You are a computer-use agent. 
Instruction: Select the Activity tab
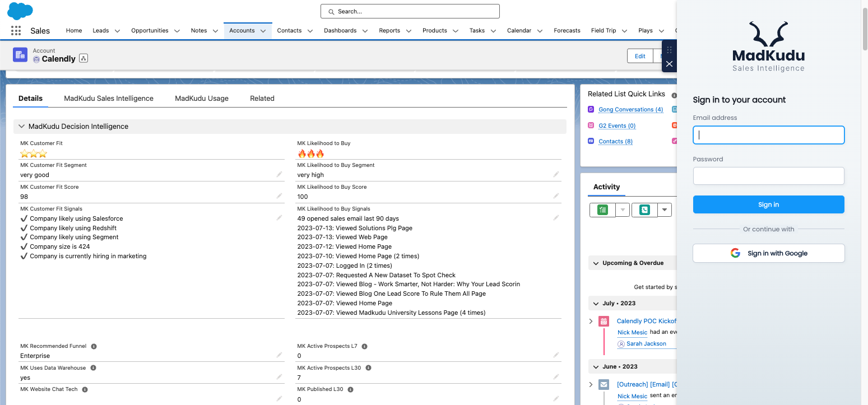pyautogui.click(x=606, y=187)
